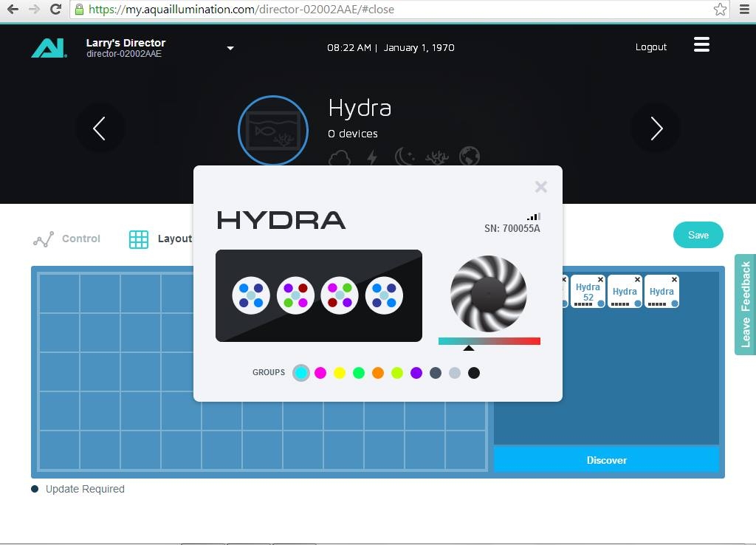Select the magenta group color
Viewport: 756px width, 545px height.
[x=320, y=373]
